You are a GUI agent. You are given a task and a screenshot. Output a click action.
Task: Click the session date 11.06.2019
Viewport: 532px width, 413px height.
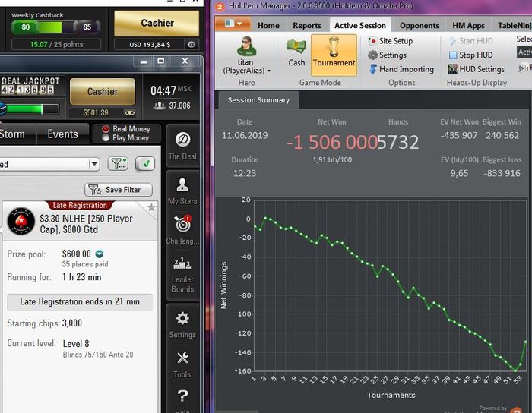(x=245, y=136)
